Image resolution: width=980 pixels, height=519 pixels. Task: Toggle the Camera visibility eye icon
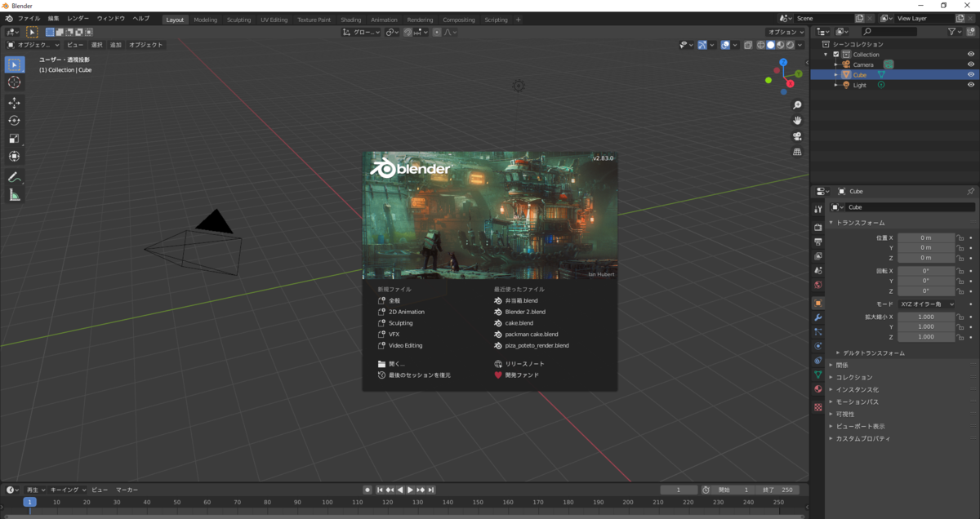click(x=971, y=64)
